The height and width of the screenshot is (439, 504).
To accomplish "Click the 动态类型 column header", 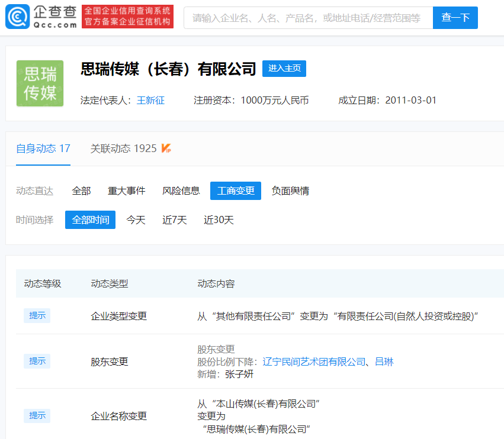I will [110, 283].
